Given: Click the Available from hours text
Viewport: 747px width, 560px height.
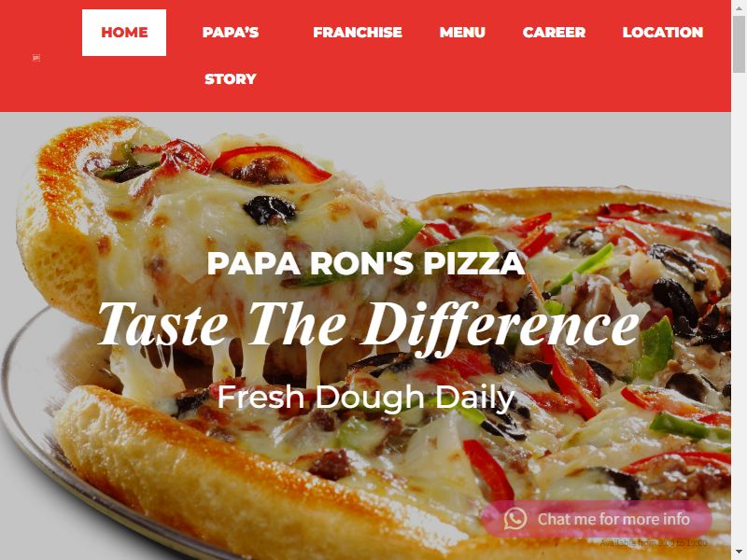Looking at the screenshot, I should (x=653, y=543).
